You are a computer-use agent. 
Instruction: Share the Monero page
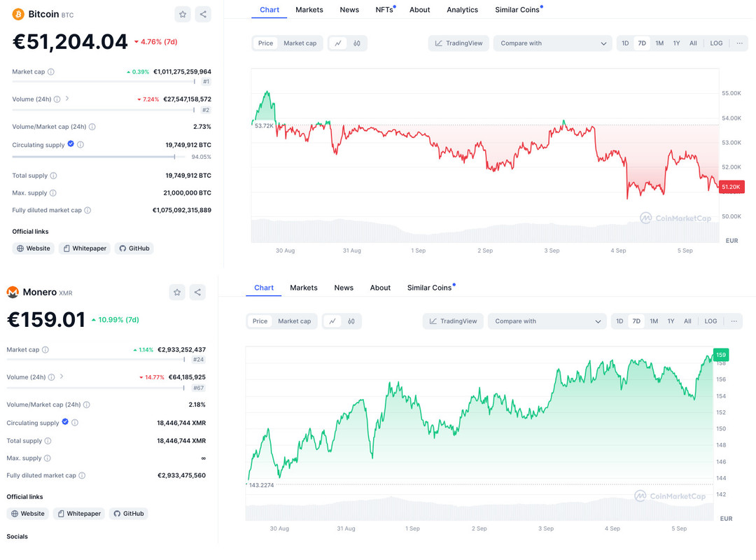(197, 293)
